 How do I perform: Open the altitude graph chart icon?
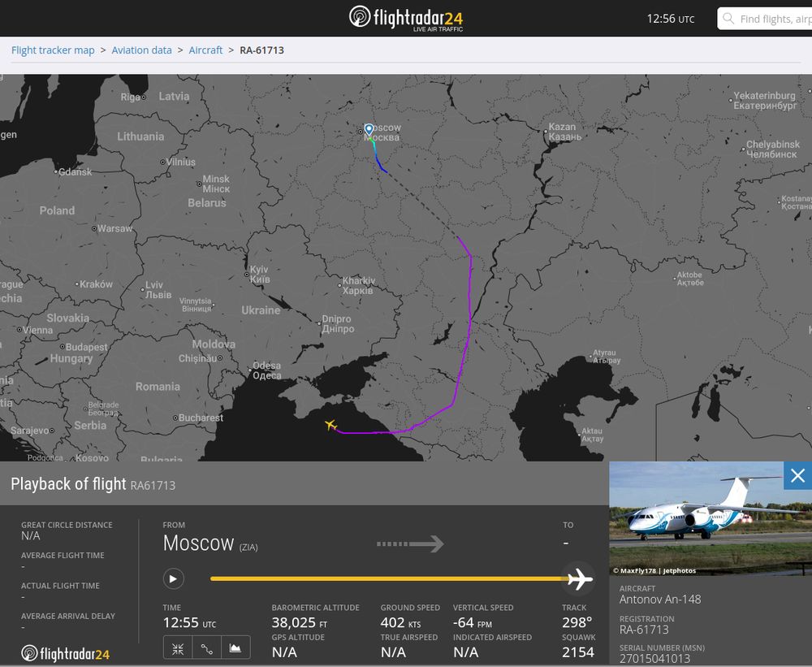pyautogui.click(x=235, y=649)
